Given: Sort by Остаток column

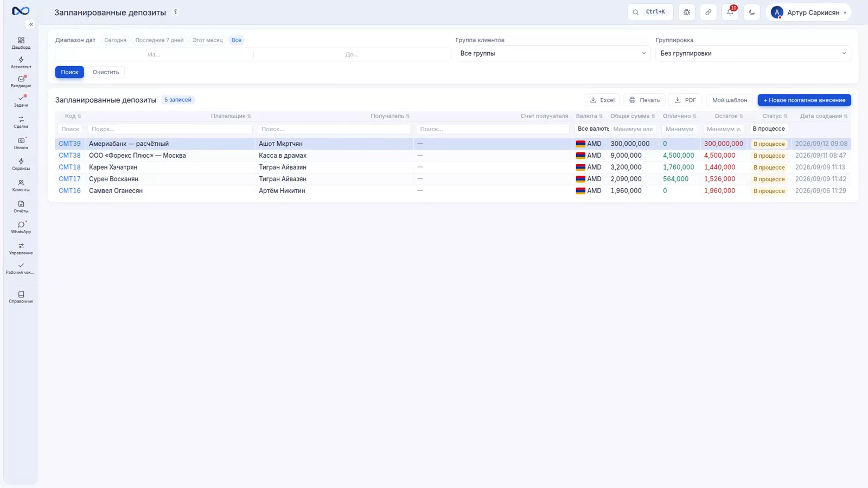Looking at the screenshot, I should click(729, 116).
